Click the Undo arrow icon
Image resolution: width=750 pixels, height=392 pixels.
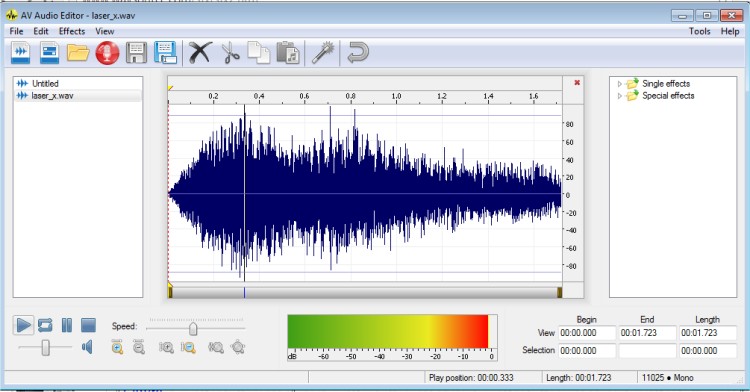click(x=358, y=53)
